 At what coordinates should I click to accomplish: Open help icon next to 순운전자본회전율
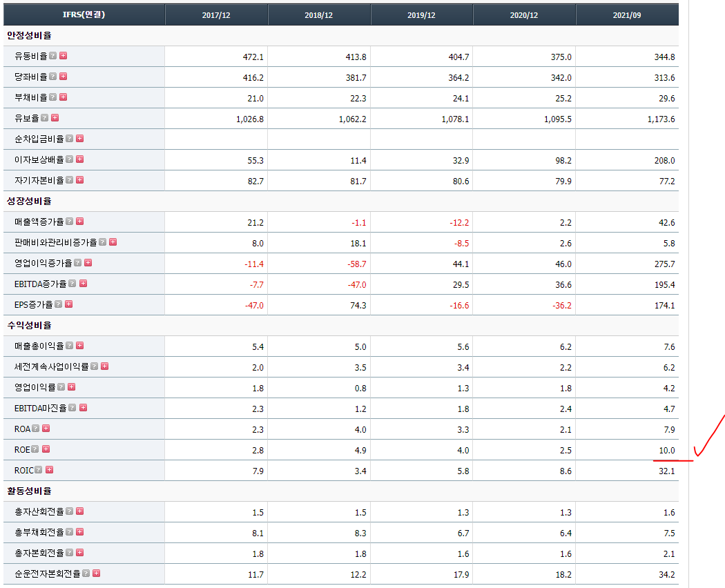pos(86,574)
